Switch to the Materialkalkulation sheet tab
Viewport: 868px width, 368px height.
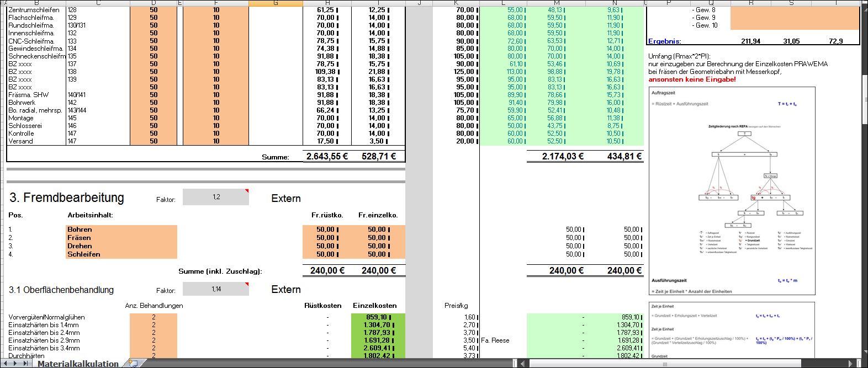tap(77, 364)
